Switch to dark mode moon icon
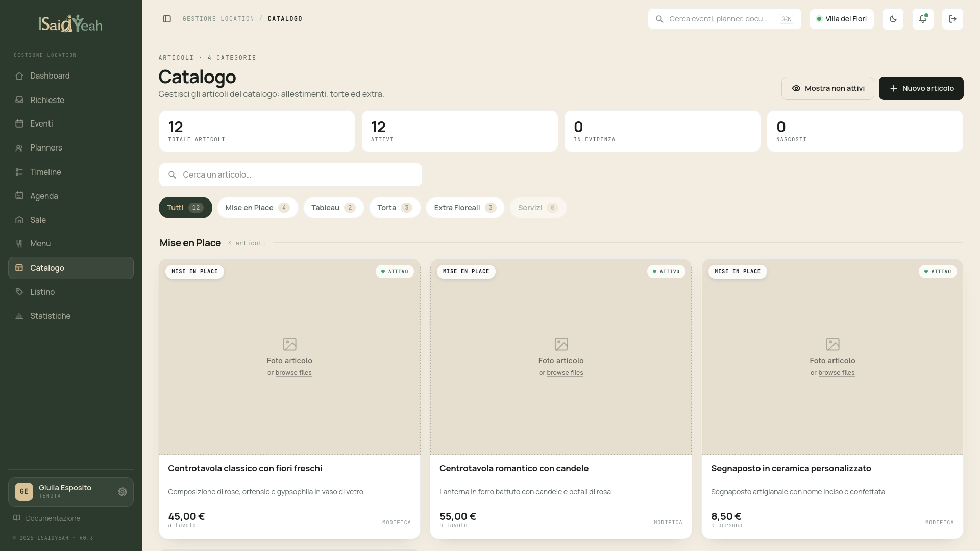Image resolution: width=980 pixels, height=551 pixels. pos(893,19)
